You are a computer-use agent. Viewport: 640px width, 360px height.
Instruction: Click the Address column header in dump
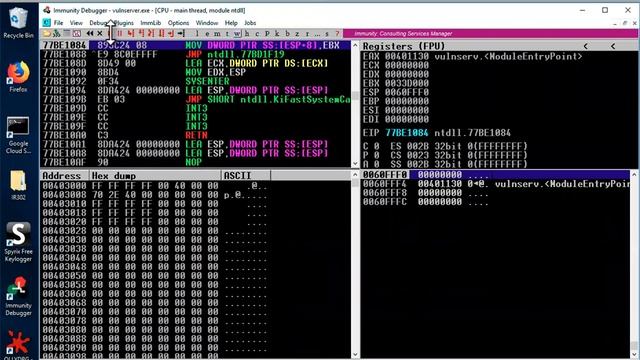(64, 176)
